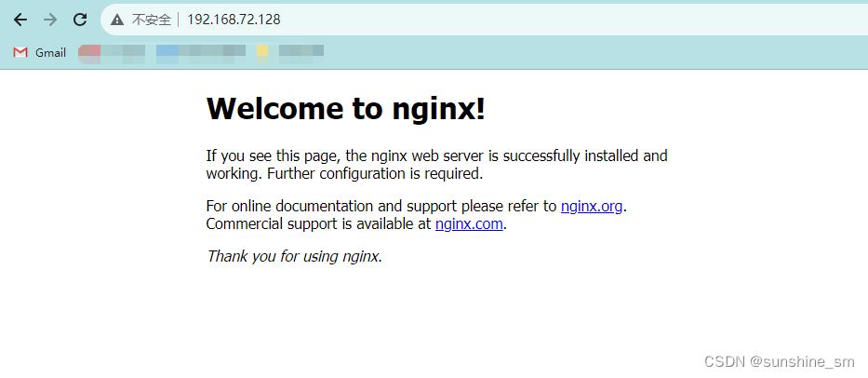Click the not-secure warning triangle icon
Screen dimensions: 868x378
click(x=117, y=20)
